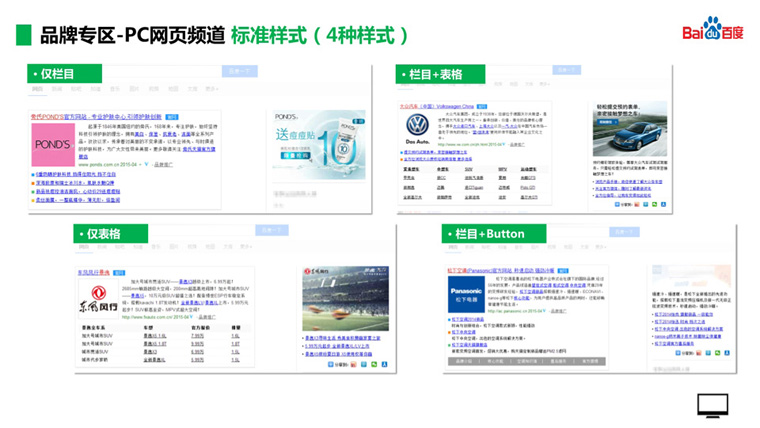This screenshot has height=428, width=760.
Task: Open the POND'S acne patch banner ad
Action: click(318, 145)
